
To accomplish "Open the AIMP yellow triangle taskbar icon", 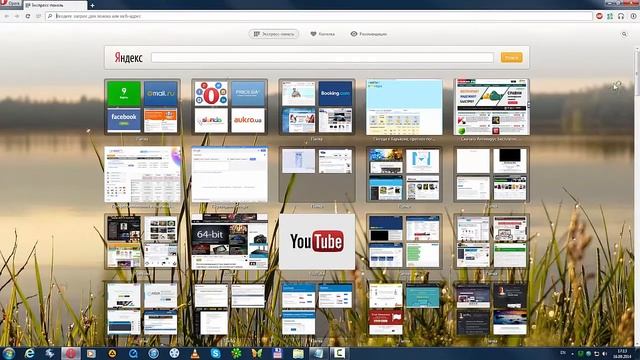I will tap(112, 353).
